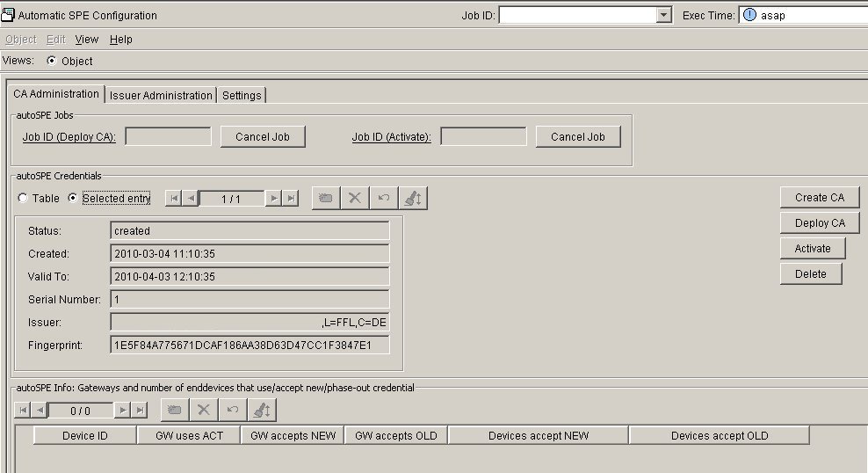Open the Edit menu
Viewport: 868px width, 473px height.
[56, 40]
